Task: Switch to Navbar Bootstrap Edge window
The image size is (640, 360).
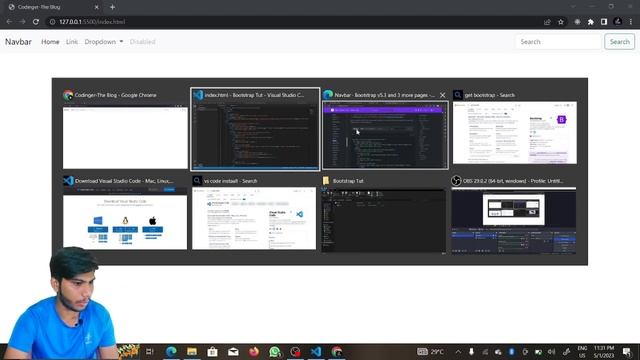Action: click(385, 129)
